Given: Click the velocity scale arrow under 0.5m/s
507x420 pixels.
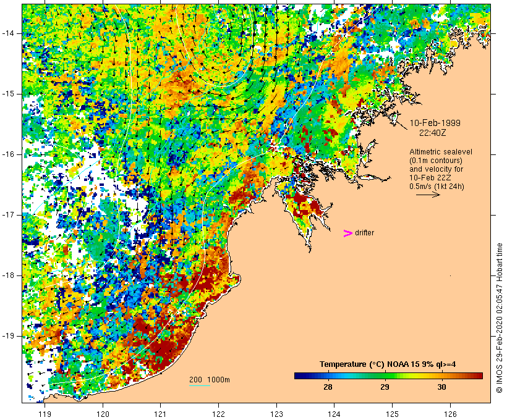Looking at the screenshot, I should tap(428, 195).
